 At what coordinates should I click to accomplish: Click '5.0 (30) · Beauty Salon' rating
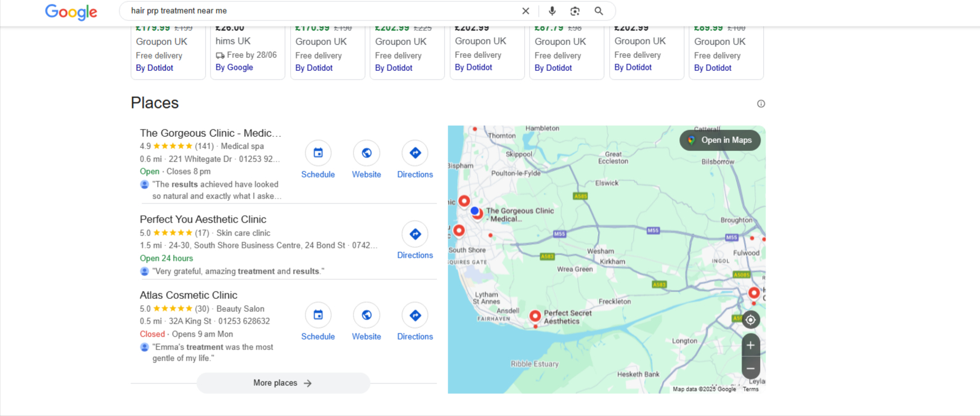click(x=202, y=309)
